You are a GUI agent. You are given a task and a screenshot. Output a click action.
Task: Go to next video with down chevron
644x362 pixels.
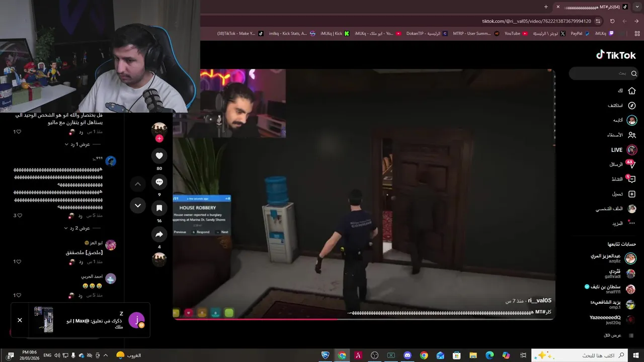tap(138, 205)
